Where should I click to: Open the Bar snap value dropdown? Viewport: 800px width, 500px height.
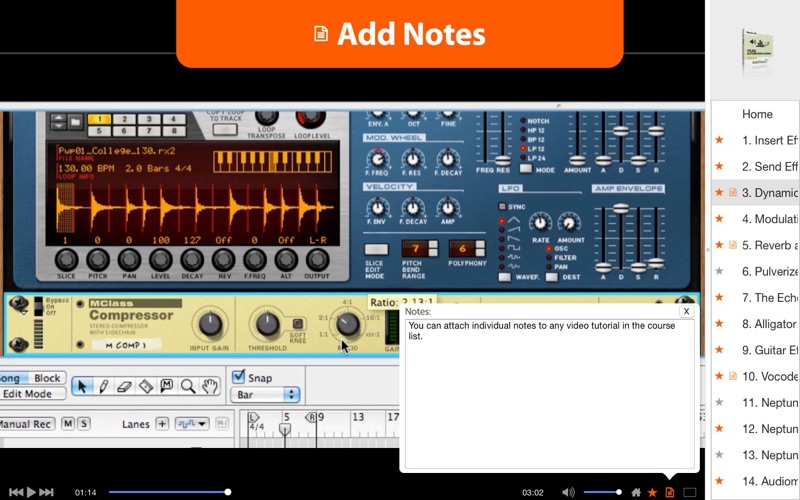(265, 394)
